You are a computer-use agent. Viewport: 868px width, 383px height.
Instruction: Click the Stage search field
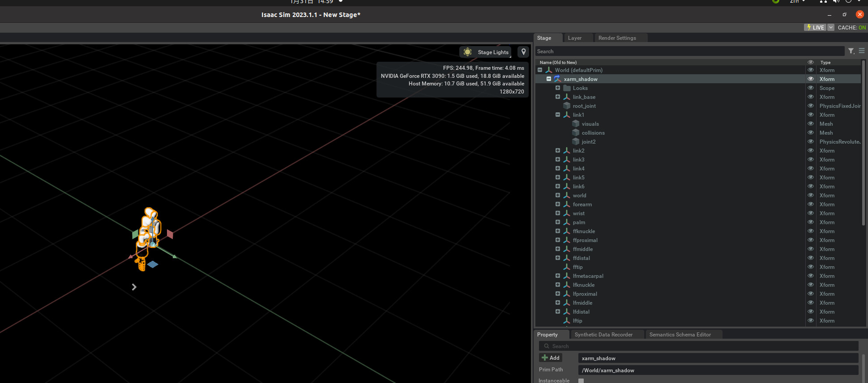pyautogui.click(x=690, y=51)
